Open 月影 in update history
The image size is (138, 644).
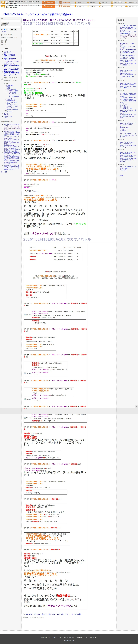[x=121, y=45]
